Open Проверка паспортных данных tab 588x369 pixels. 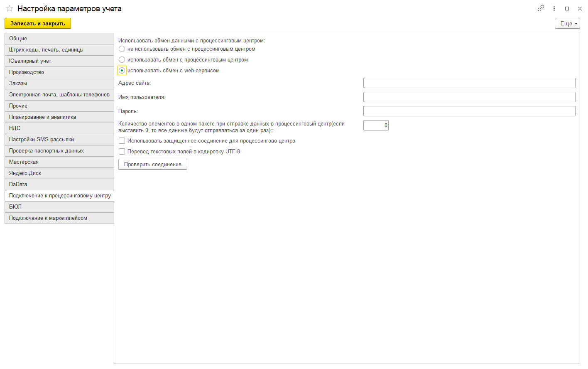tap(59, 151)
